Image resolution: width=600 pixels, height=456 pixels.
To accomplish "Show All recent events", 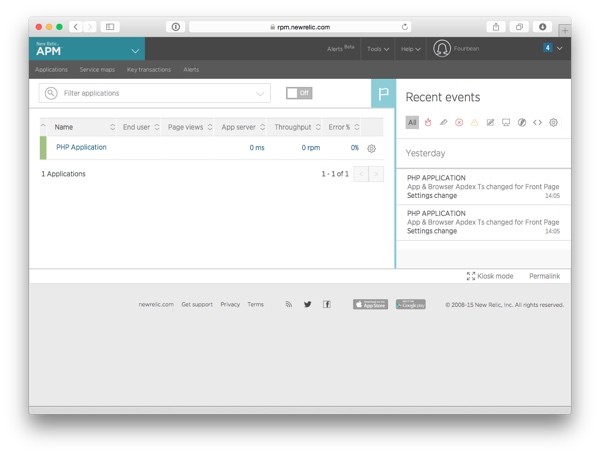I will 412,122.
